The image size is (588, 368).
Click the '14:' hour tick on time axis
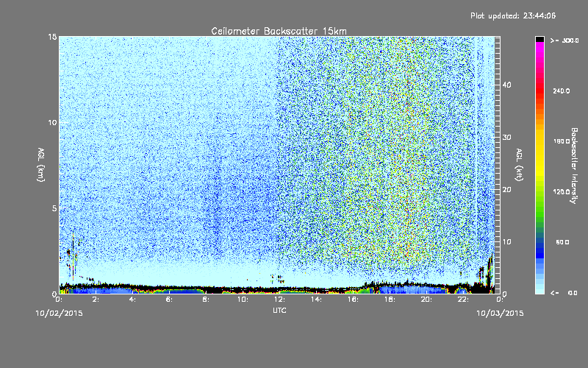coord(316,300)
